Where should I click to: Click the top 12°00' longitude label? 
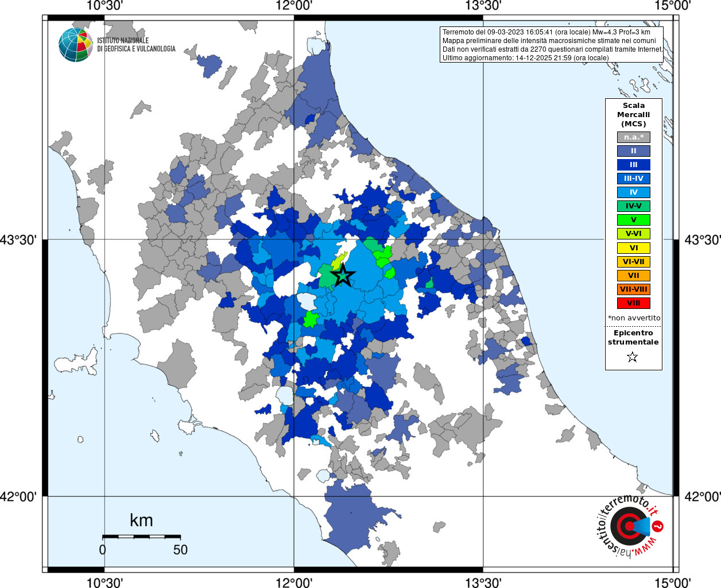click(x=294, y=6)
